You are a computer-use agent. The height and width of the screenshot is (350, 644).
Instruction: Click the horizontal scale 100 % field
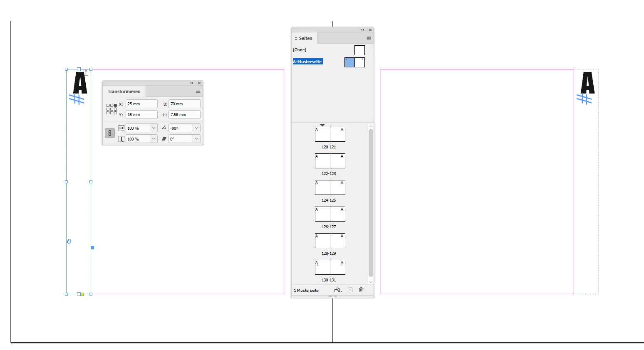tap(138, 128)
